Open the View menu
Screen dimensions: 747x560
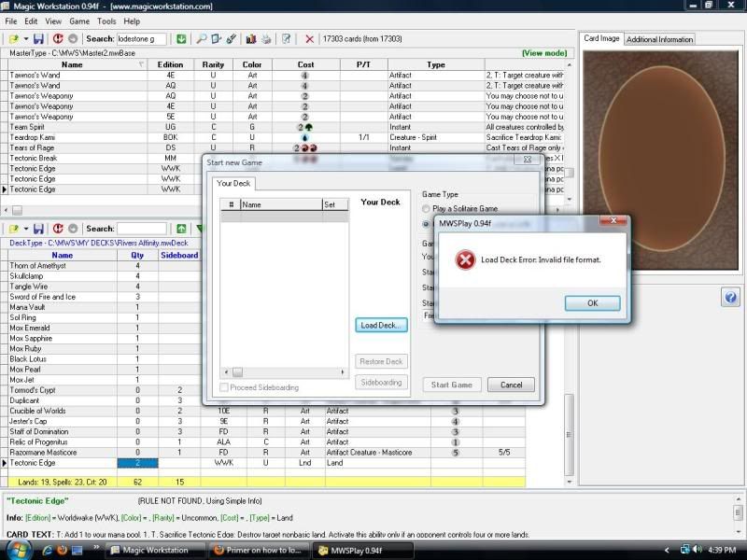tap(53, 21)
